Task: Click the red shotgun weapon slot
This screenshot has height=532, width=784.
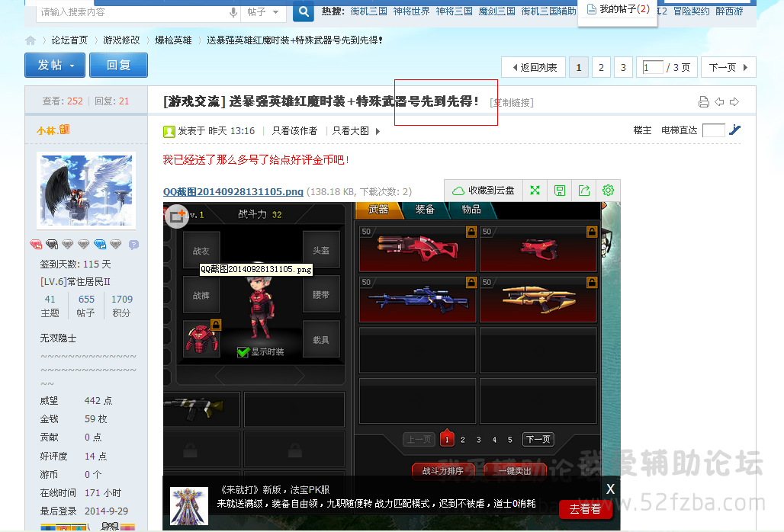Action: (417, 248)
